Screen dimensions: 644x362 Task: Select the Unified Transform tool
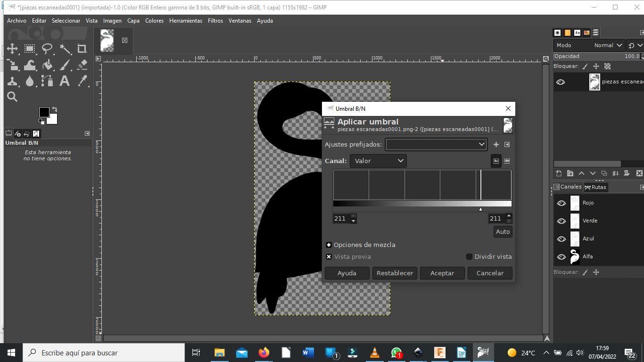tap(12, 65)
